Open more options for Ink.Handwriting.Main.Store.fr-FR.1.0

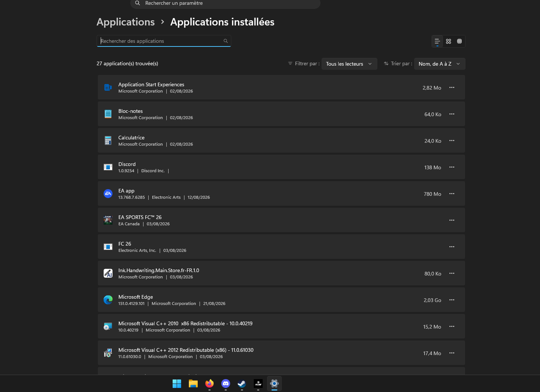(x=452, y=273)
